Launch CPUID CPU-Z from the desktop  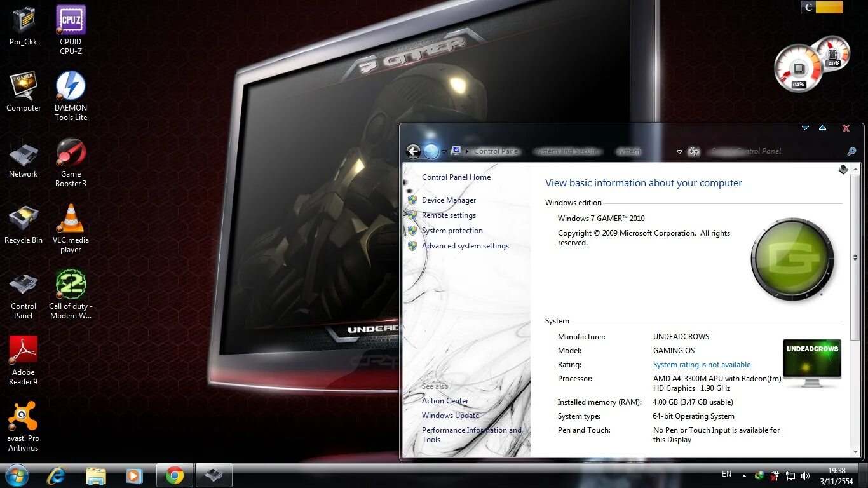pos(71,29)
